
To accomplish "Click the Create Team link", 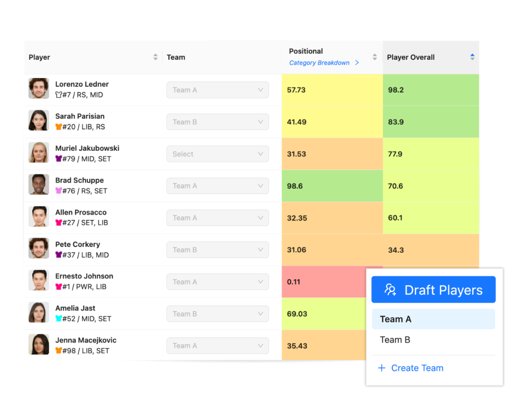I will pos(417,368).
